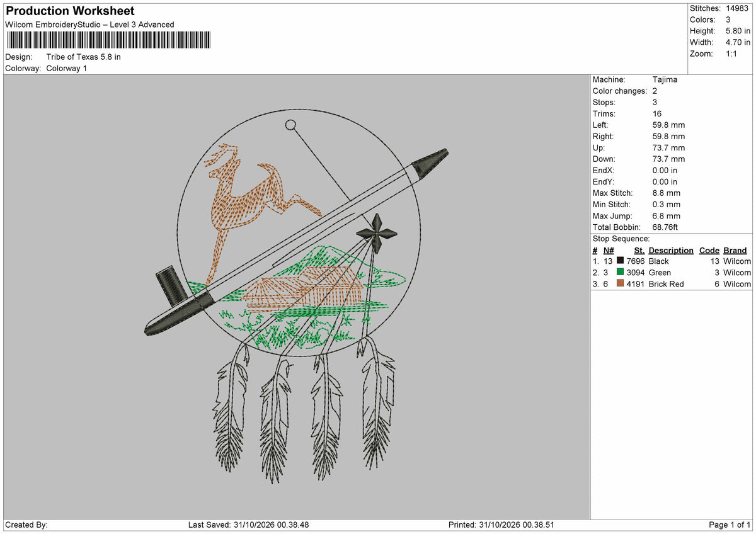Click the 'Description' column header
Screen dimensions: 756x534
(671, 250)
